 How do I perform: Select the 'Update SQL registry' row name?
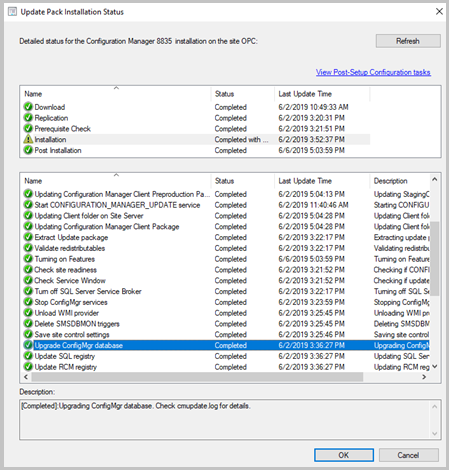pyautogui.click(x=65, y=356)
